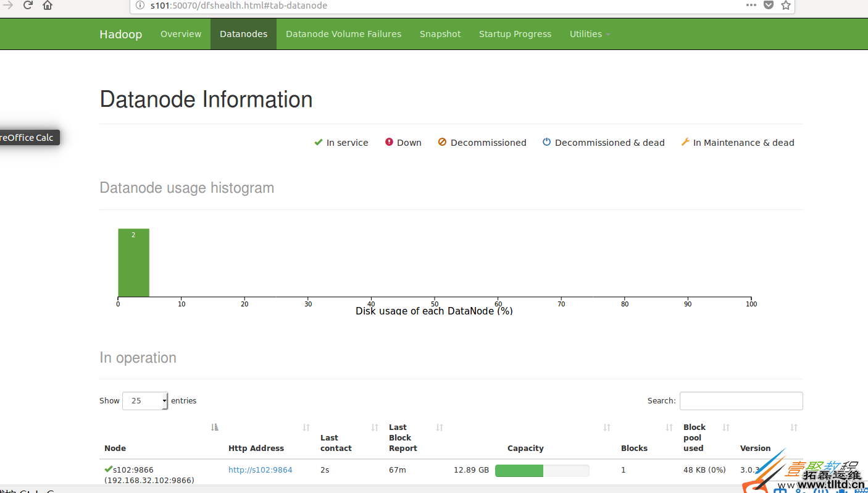The image size is (868, 493).
Task: Click the Pocket save icon
Action: click(768, 6)
